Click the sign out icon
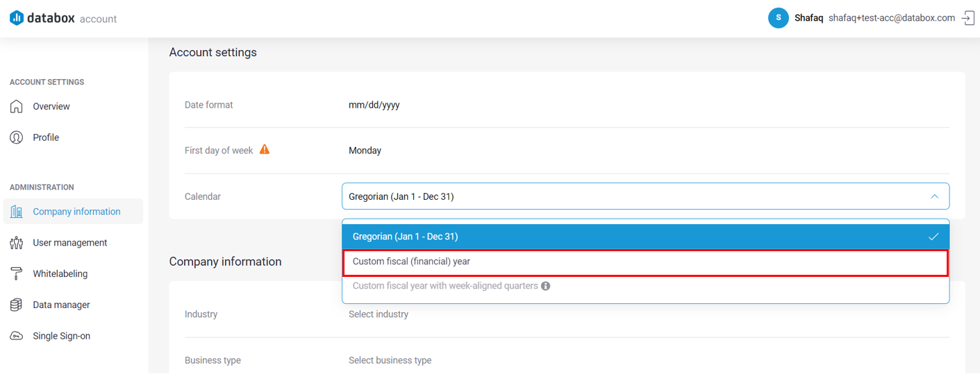980x390 pixels. click(x=968, y=18)
